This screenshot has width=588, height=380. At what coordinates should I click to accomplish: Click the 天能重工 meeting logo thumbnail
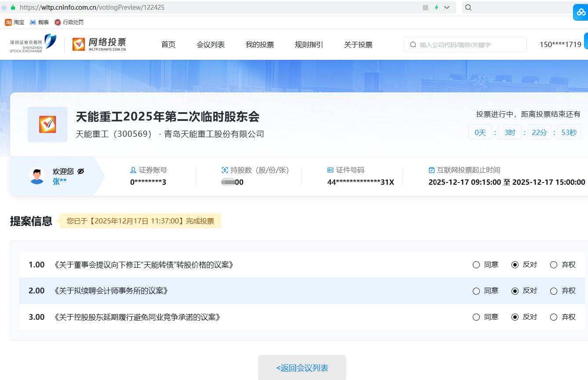coord(47,124)
